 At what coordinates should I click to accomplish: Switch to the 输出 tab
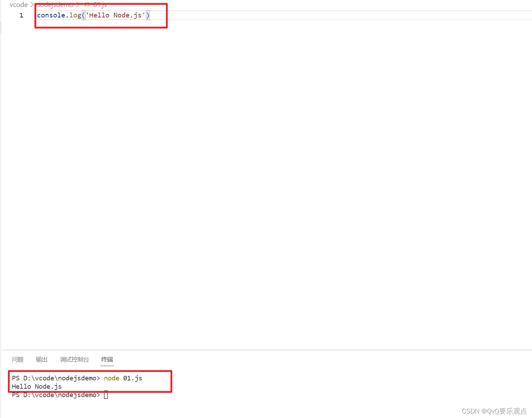point(42,359)
